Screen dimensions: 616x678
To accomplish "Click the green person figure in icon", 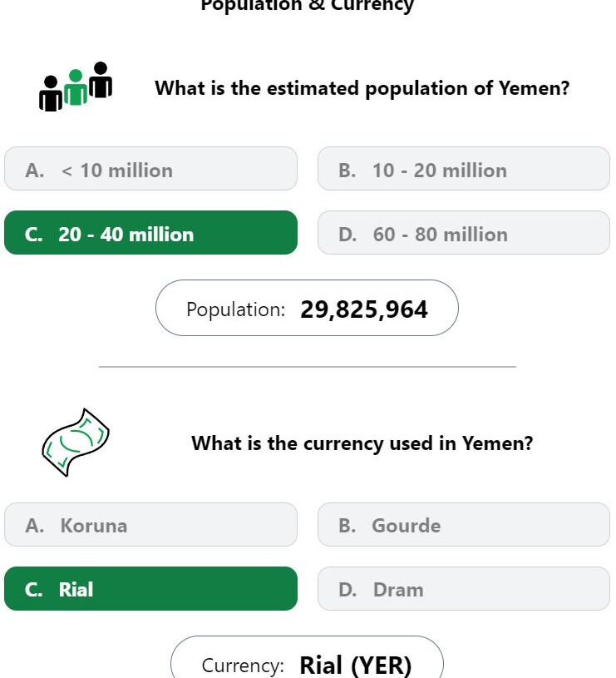I will tap(76, 87).
